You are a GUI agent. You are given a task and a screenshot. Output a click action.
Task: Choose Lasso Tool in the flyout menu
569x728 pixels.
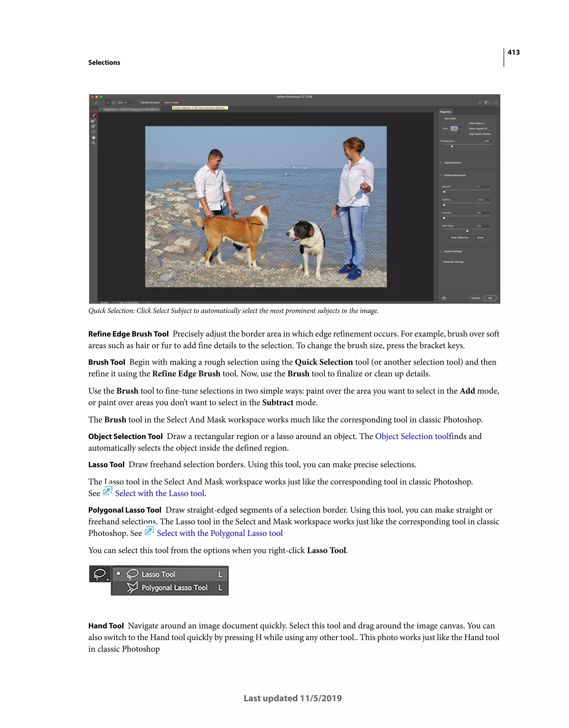tap(170, 574)
